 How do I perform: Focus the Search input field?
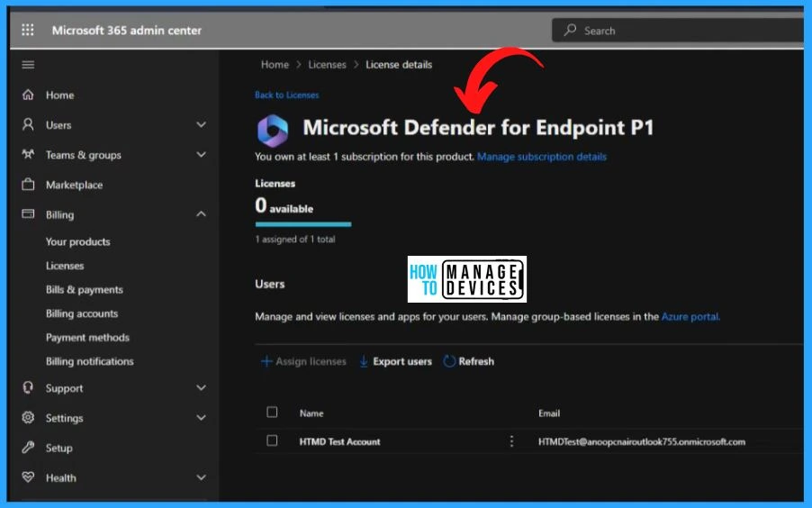point(679,30)
